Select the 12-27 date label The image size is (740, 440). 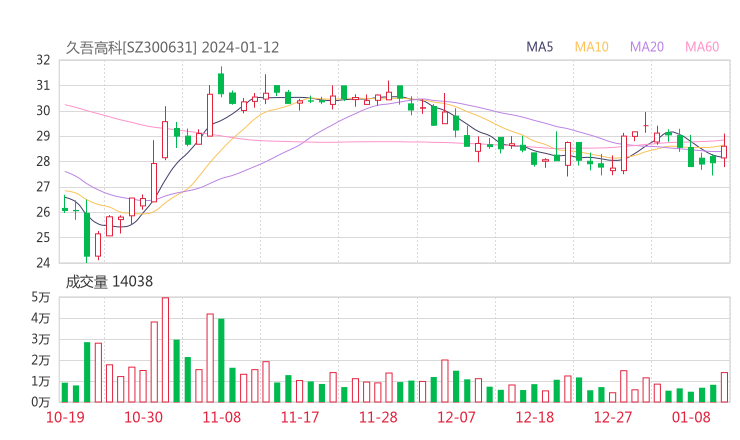tap(613, 417)
